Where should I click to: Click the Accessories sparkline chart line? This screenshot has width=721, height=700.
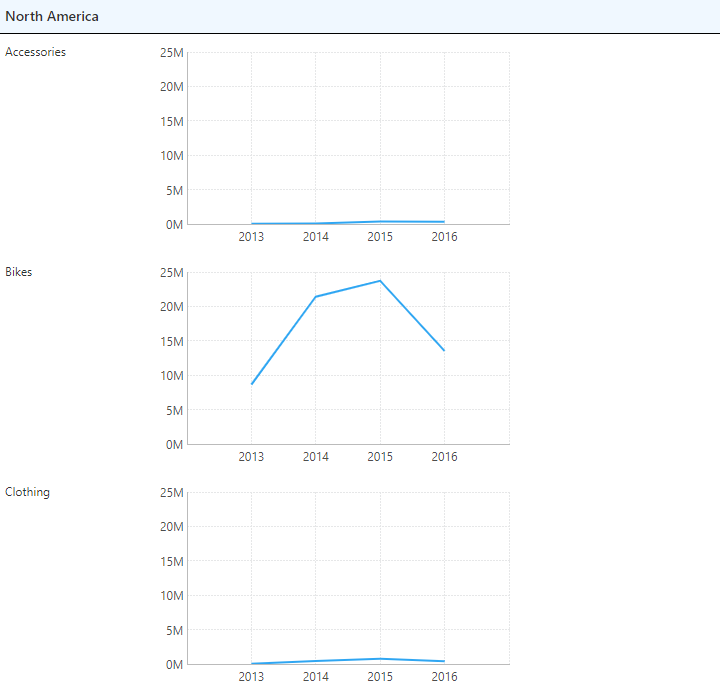(x=348, y=223)
